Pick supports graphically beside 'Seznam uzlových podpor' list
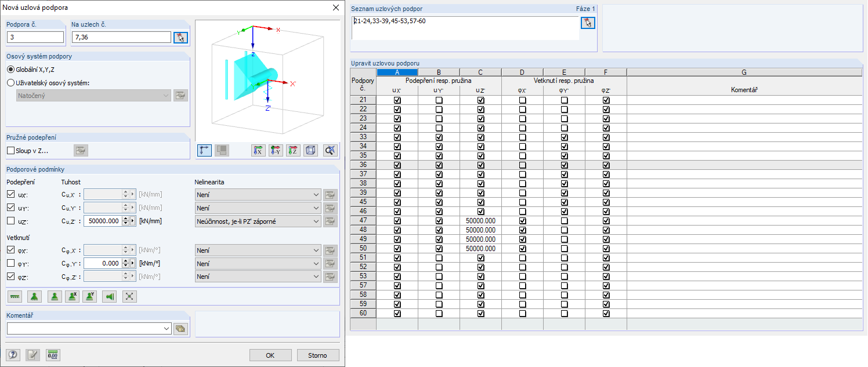Viewport: 868px width, 367px height. tap(588, 23)
